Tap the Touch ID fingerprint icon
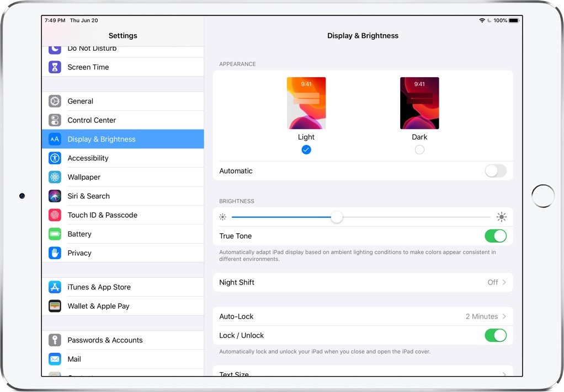 (55, 215)
